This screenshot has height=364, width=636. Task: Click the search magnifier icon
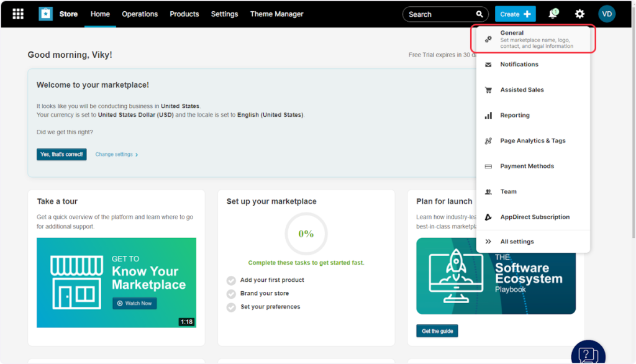tap(479, 14)
